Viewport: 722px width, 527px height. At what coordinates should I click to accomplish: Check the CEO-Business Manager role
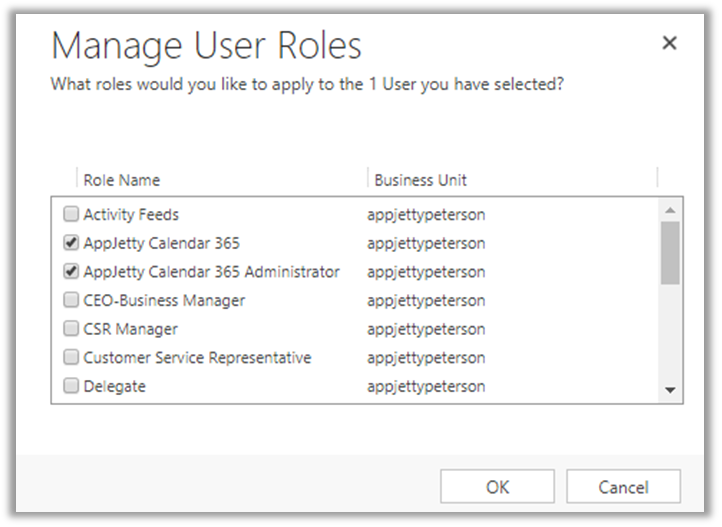[x=71, y=300]
